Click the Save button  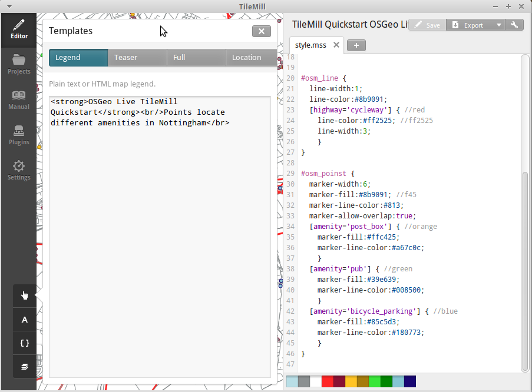coord(427,25)
